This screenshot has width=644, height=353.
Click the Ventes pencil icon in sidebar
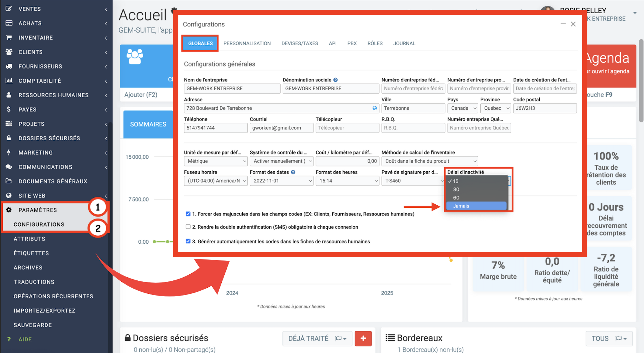point(9,9)
